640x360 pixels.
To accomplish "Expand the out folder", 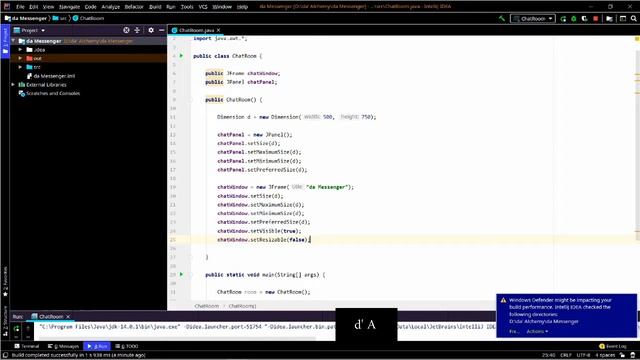I will [20, 58].
